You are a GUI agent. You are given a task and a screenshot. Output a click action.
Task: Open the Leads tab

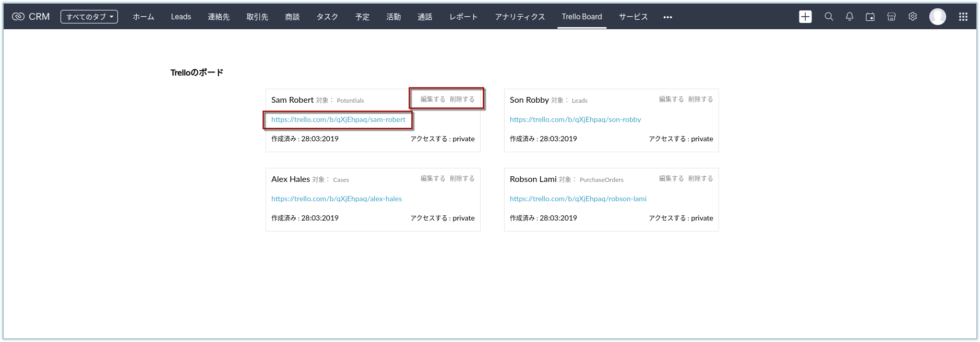(x=181, y=17)
